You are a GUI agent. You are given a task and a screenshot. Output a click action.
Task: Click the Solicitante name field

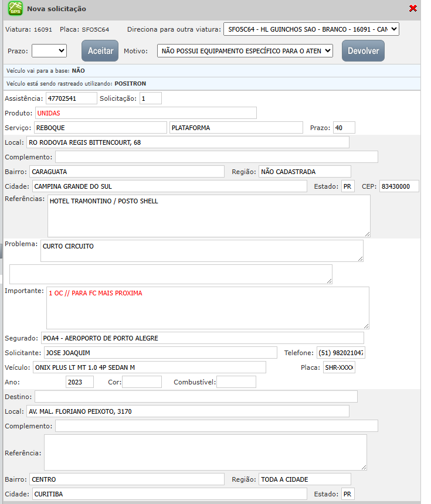click(160, 353)
